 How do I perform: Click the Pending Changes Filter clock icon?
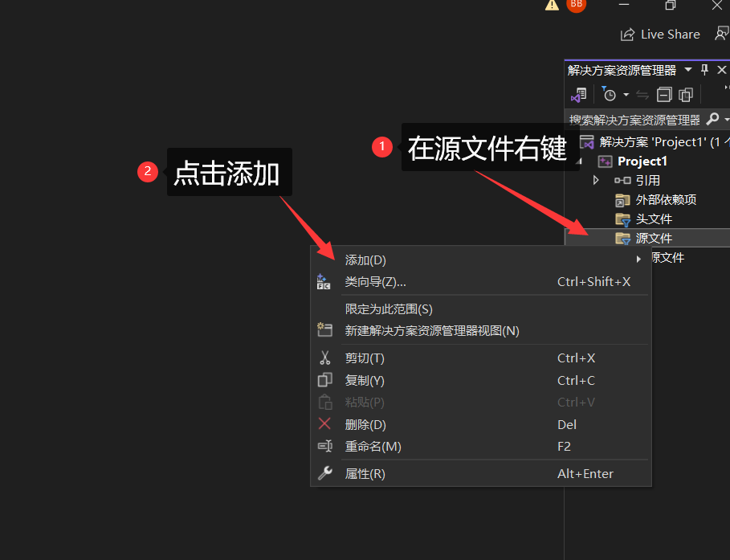tap(610, 95)
